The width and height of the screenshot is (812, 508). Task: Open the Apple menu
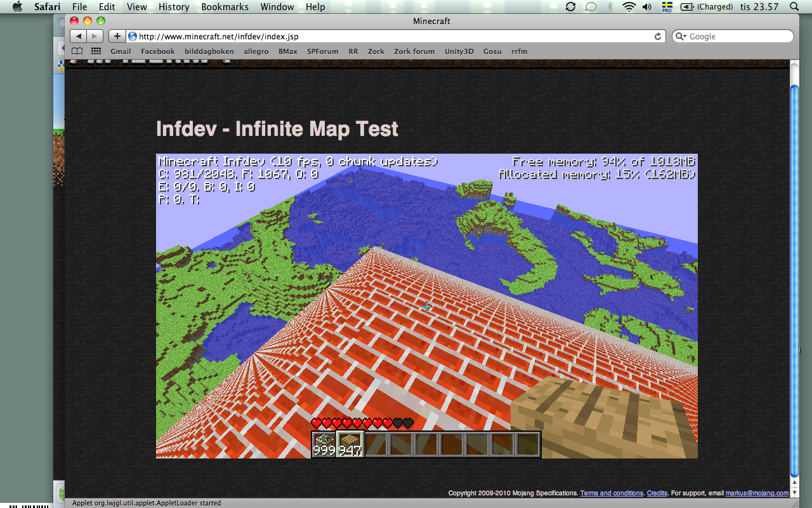[x=17, y=6]
